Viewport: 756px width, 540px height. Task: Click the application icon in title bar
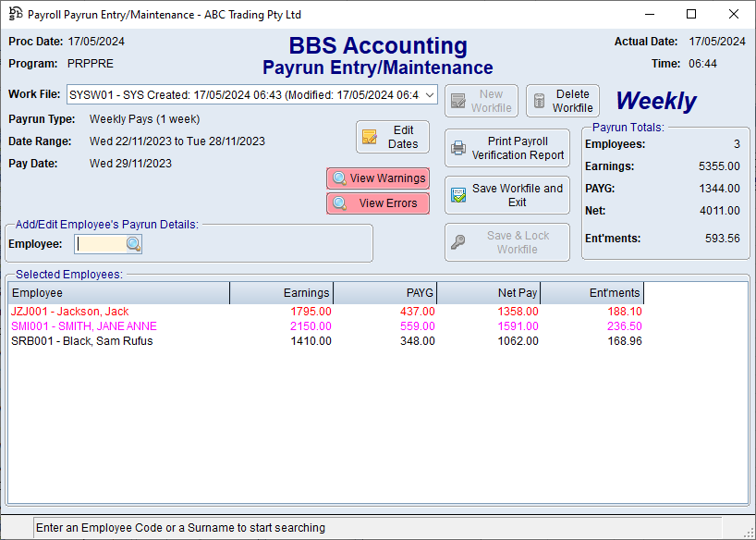point(15,15)
